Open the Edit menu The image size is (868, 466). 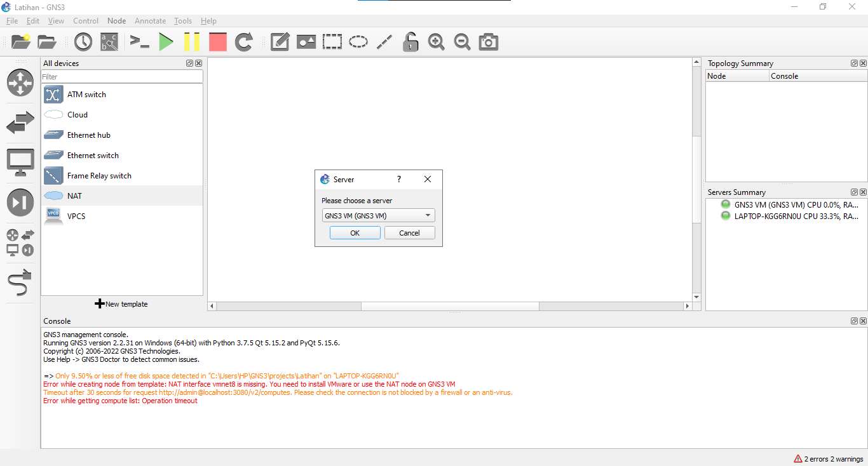click(33, 21)
